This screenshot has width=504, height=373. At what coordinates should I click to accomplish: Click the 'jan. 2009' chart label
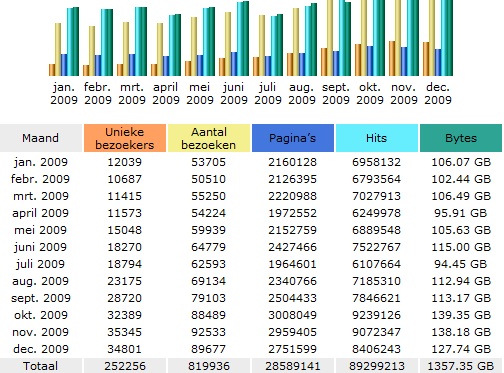[64, 94]
